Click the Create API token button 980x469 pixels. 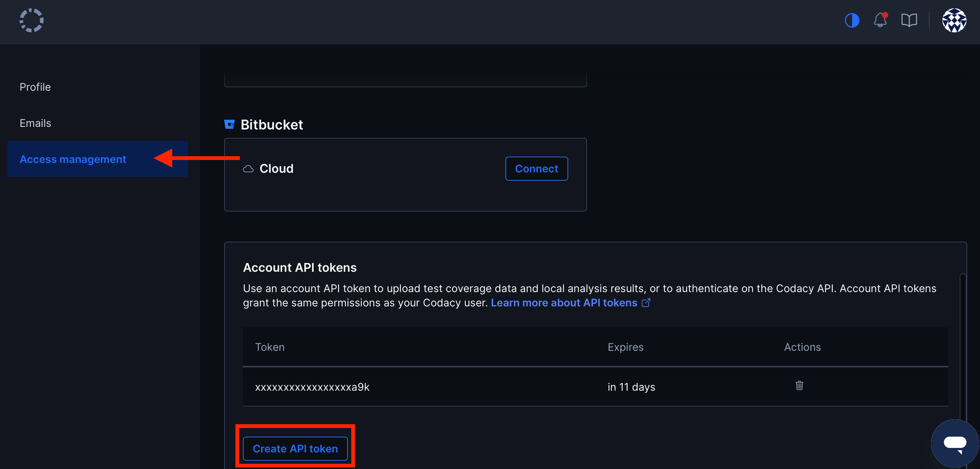(295, 448)
